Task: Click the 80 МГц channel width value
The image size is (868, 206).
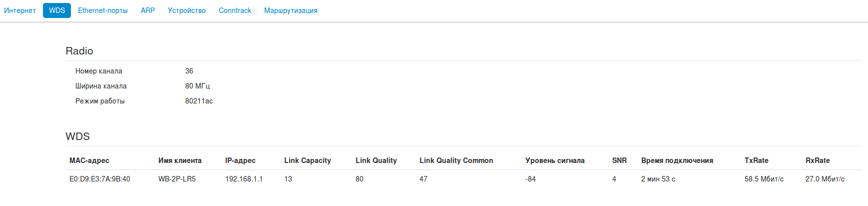Action: pyautogui.click(x=197, y=86)
